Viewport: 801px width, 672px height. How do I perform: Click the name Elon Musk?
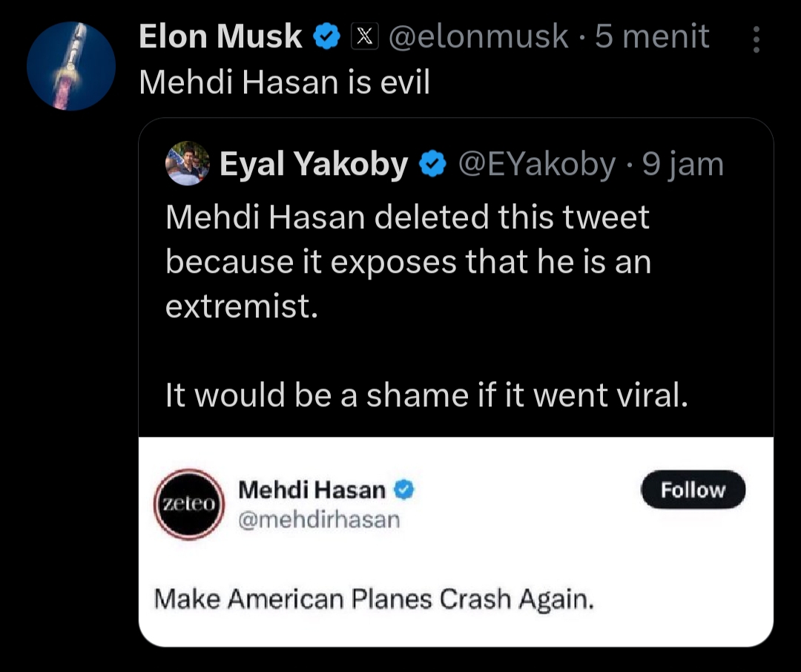tap(219, 35)
